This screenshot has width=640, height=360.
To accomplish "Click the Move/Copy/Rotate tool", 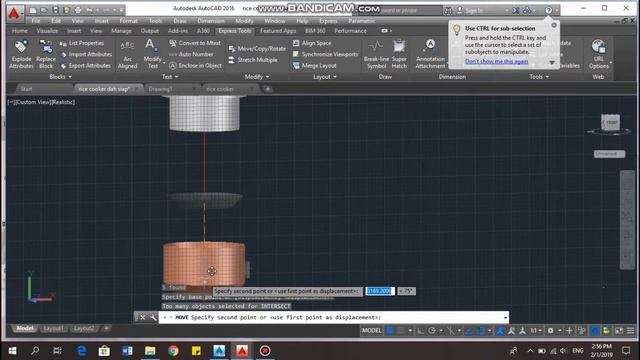I will coord(257,49).
